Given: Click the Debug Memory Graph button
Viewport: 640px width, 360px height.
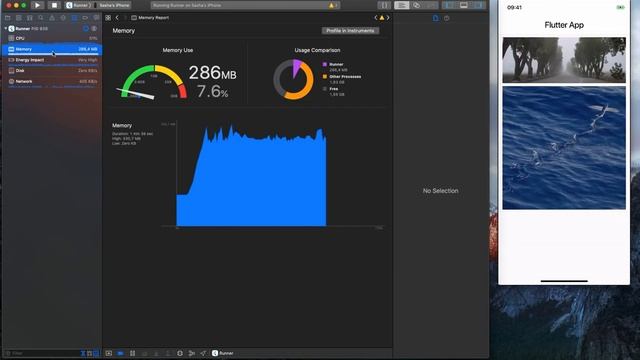Looking at the screenshot, I should click(x=191, y=353).
